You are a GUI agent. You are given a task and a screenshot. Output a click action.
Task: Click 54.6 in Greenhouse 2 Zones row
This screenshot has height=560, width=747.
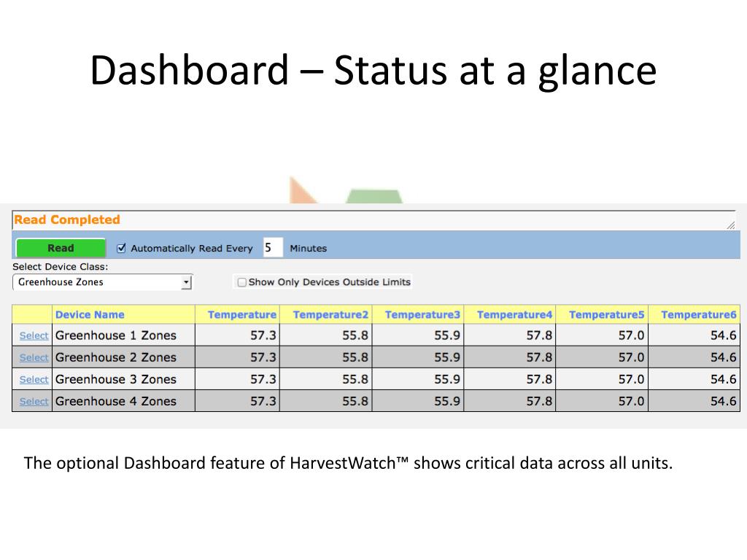pyautogui.click(x=723, y=357)
